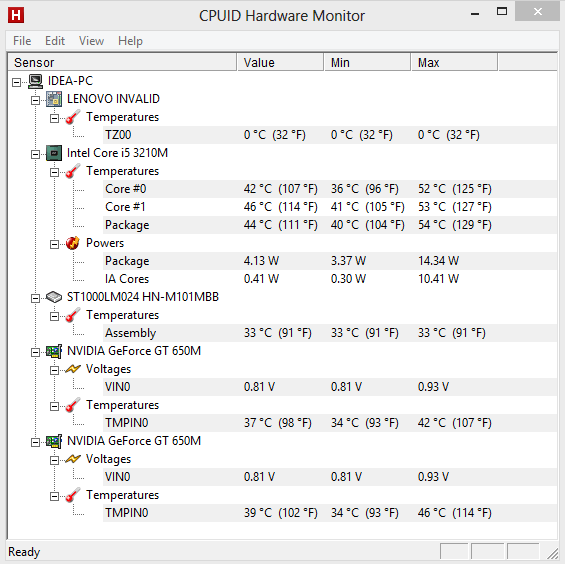
Task: Collapse Temperatures under LENOVO INVALID
Action: point(54,119)
